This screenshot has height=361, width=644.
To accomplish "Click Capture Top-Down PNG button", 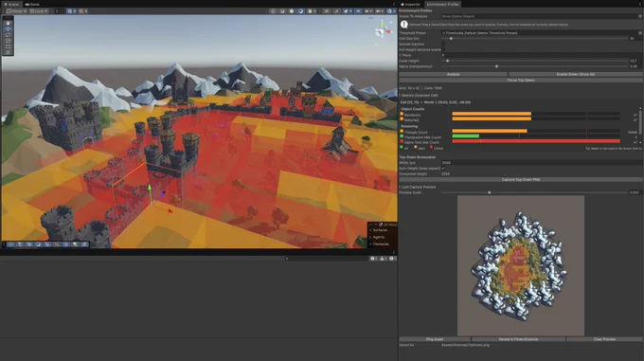I will (521, 179).
